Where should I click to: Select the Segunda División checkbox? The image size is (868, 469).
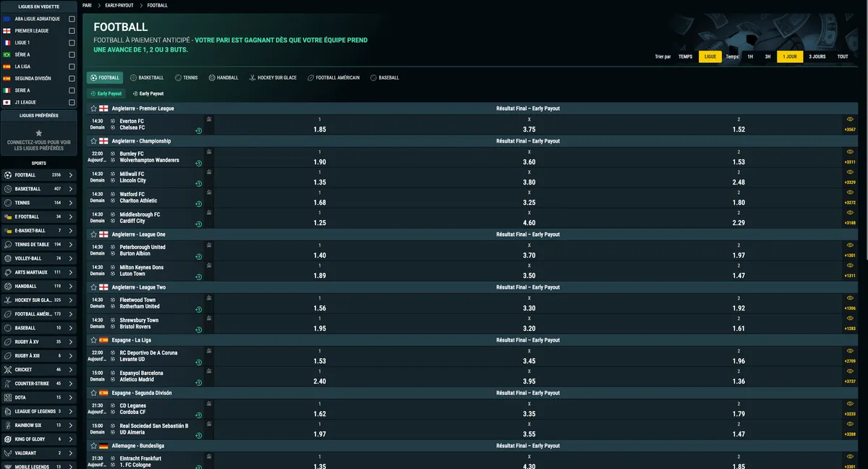(x=71, y=78)
